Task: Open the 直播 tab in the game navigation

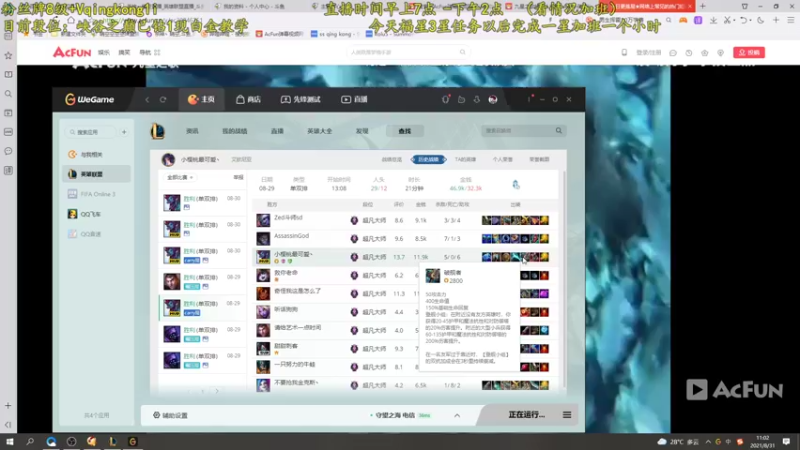Action: click(x=277, y=131)
